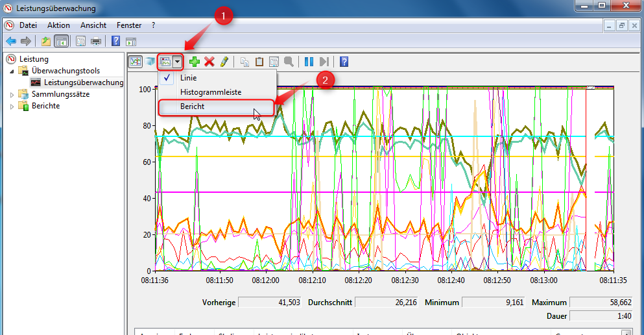This screenshot has width=644, height=335.
Task: Select Leistung root node
Action: [34, 59]
